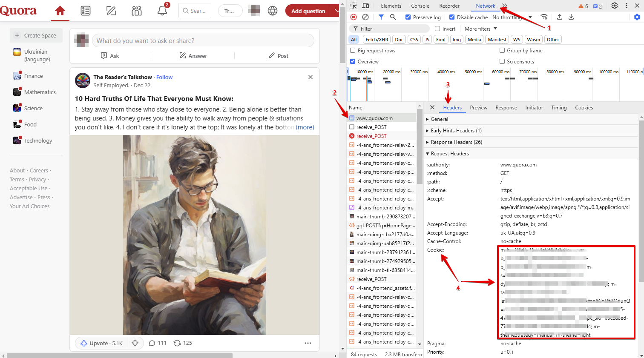Collapse the Request Headers section
The width and height of the screenshot is (644, 358).
tap(449, 154)
